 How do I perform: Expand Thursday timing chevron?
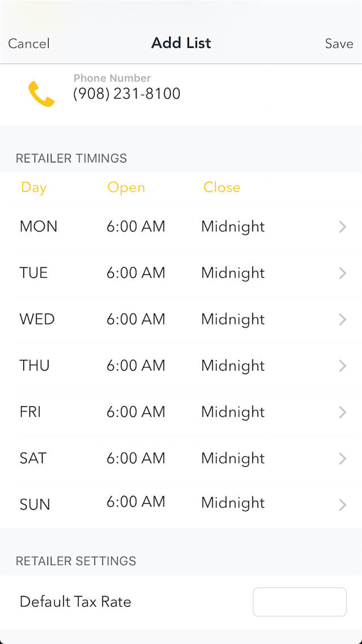[x=342, y=366]
